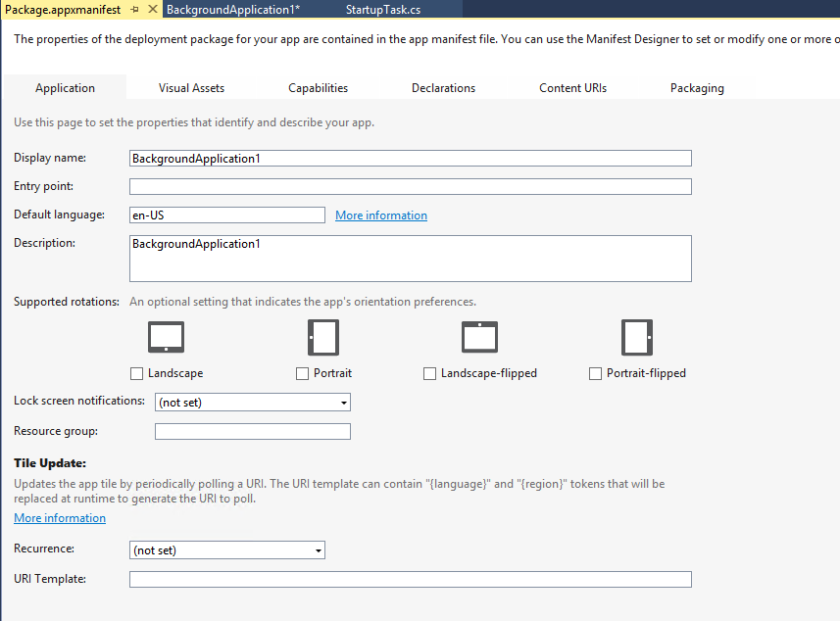Open More information link beside Default language
Image resolution: width=840 pixels, height=621 pixels.
point(380,215)
